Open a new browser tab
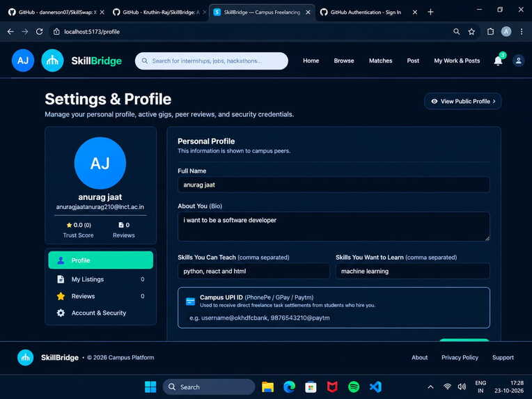Image resolution: width=532 pixels, height=399 pixels. point(430,13)
